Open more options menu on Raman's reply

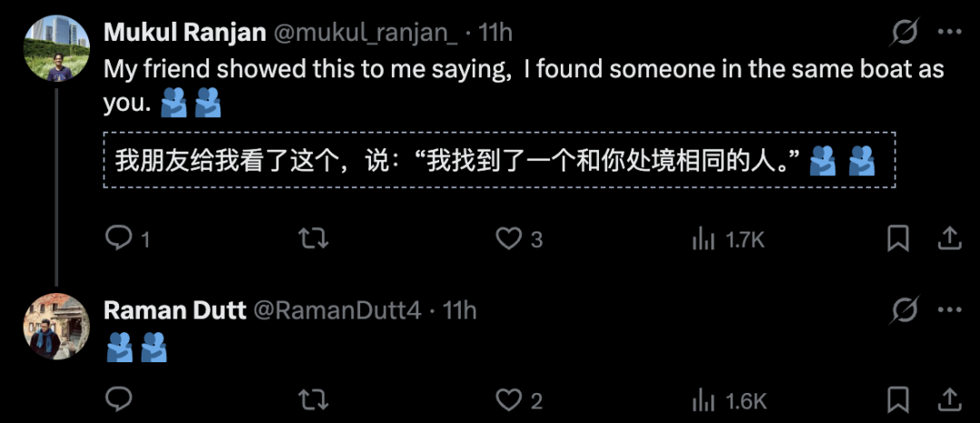coord(948,310)
